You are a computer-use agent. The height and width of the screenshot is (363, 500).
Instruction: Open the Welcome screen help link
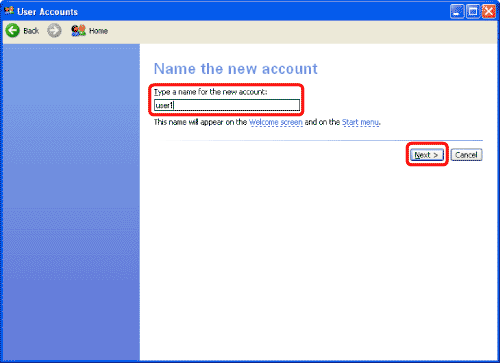(x=276, y=122)
